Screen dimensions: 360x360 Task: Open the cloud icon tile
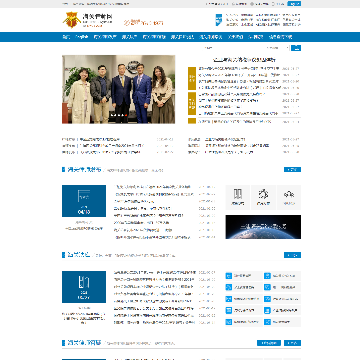[289, 197]
